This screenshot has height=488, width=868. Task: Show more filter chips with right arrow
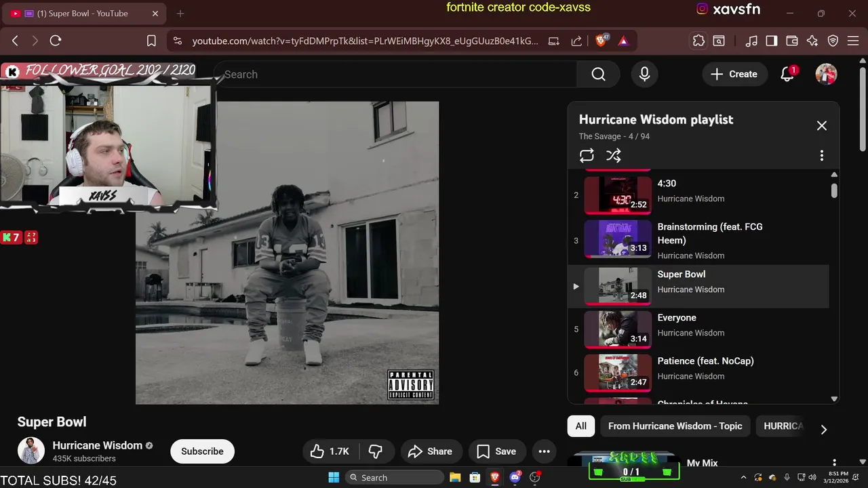pos(824,430)
